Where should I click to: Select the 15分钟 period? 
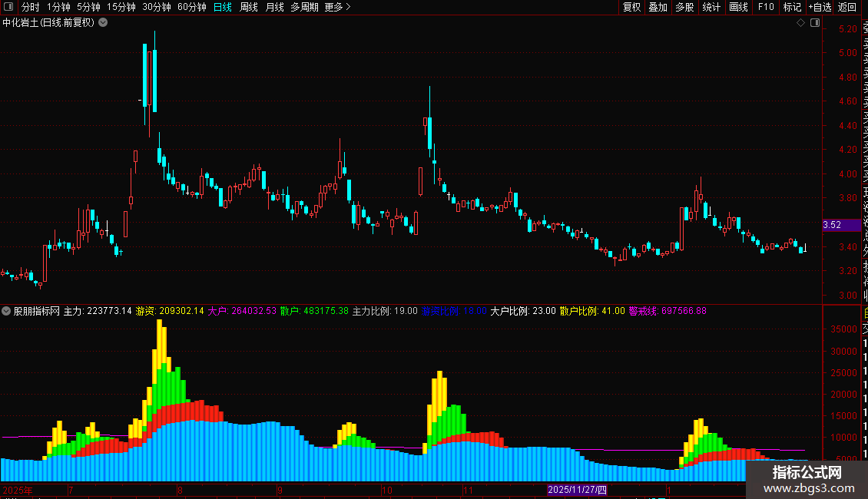pos(121,7)
